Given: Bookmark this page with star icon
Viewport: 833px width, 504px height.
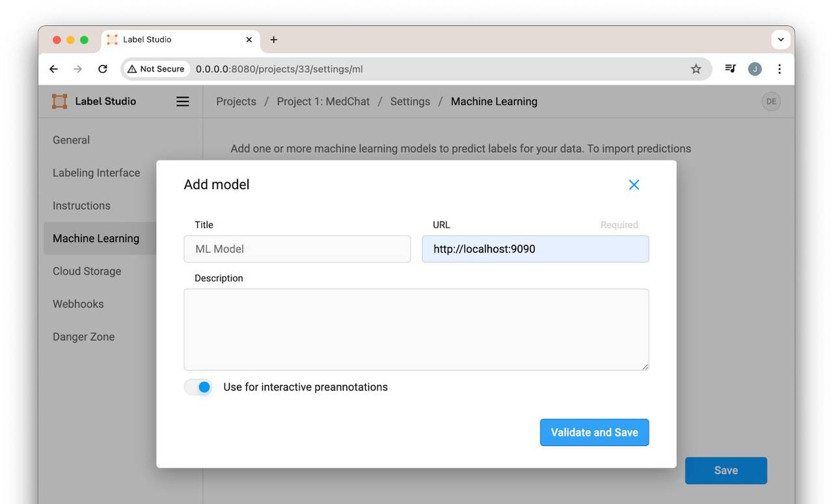Looking at the screenshot, I should 696,69.
